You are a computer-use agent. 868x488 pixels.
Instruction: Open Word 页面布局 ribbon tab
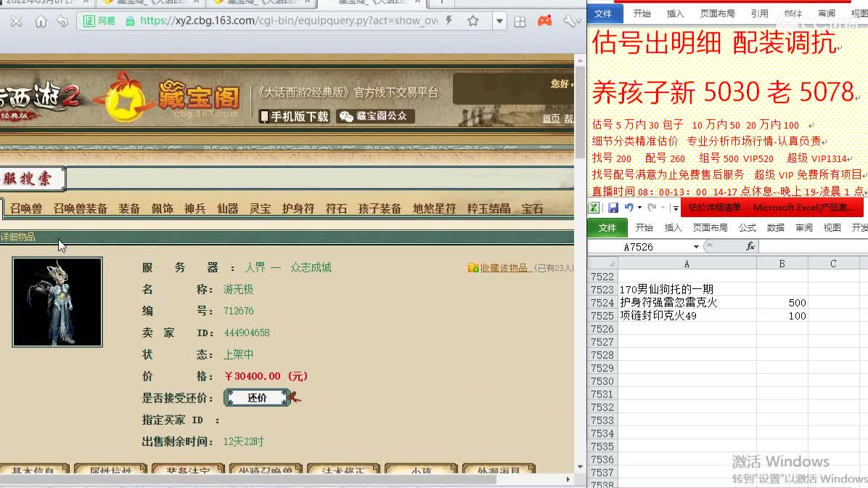[718, 13]
